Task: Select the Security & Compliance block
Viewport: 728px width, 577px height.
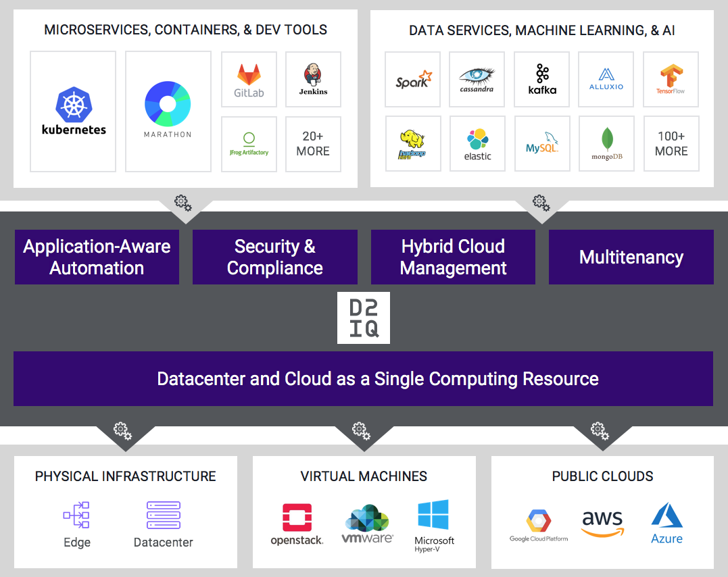Action: (x=275, y=257)
